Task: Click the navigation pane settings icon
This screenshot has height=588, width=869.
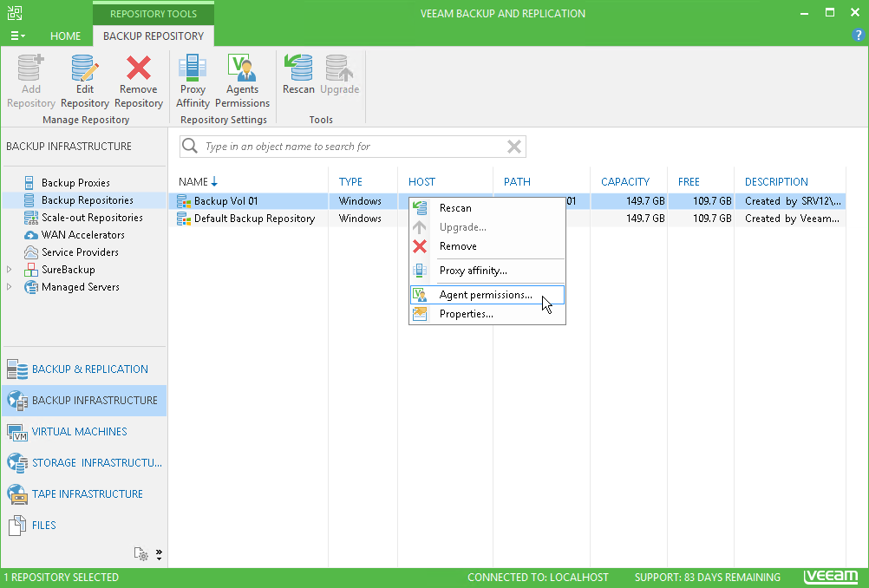Action: point(140,553)
